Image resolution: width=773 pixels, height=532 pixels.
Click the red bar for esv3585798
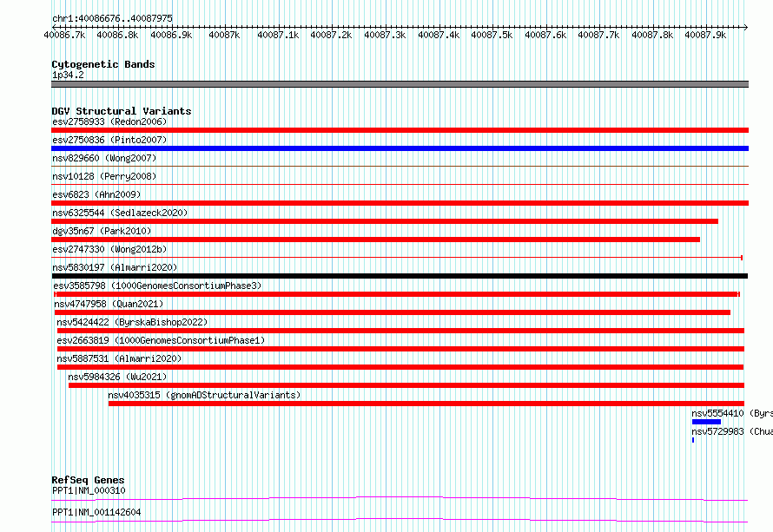(x=397, y=294)
